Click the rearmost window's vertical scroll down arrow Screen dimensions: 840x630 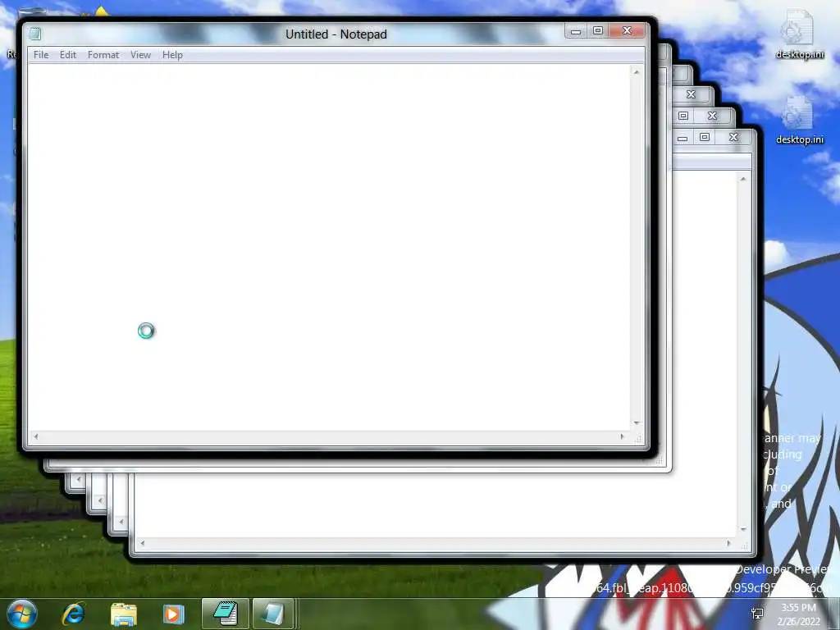point(743,529)
